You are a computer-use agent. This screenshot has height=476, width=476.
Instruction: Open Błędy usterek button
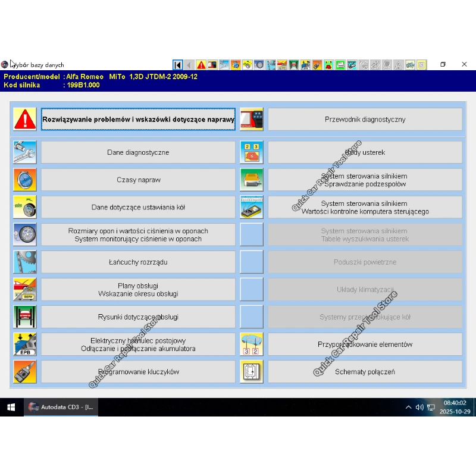(x=365, y=152)
